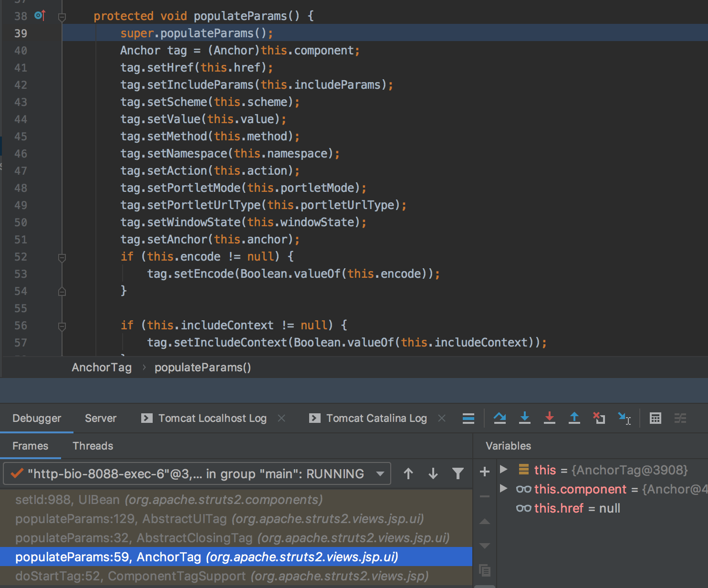Expand the this.component watch node
This screenshot has width=708, height=588.
(x=503, y=488)
